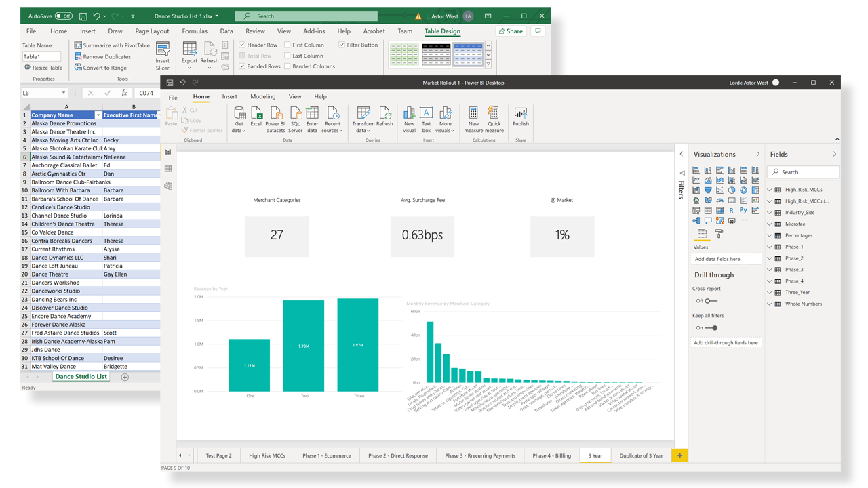This screenshot has width=868, height=488.
Task: Select the black header table style
Action: (x=436, y=54)
